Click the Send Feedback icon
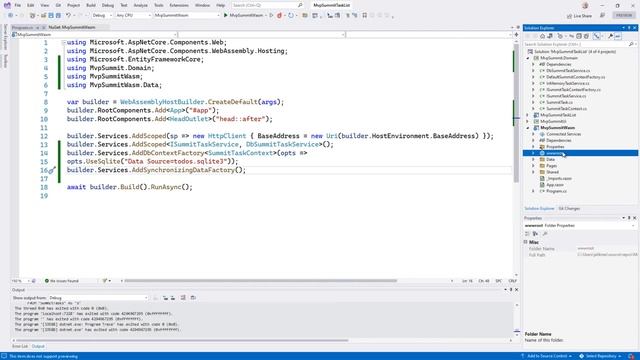640x360 pixels. tap(602, 15)
